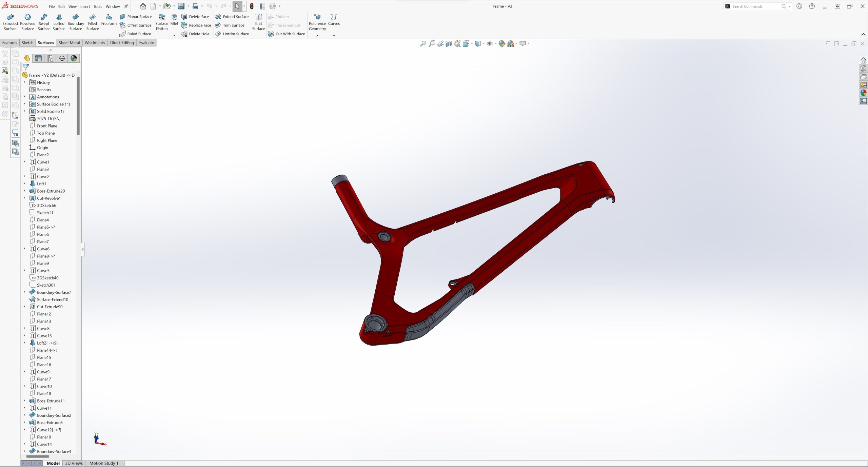Pin the menu bar with pushpin
868x467 pixels.
click(126, 6)
